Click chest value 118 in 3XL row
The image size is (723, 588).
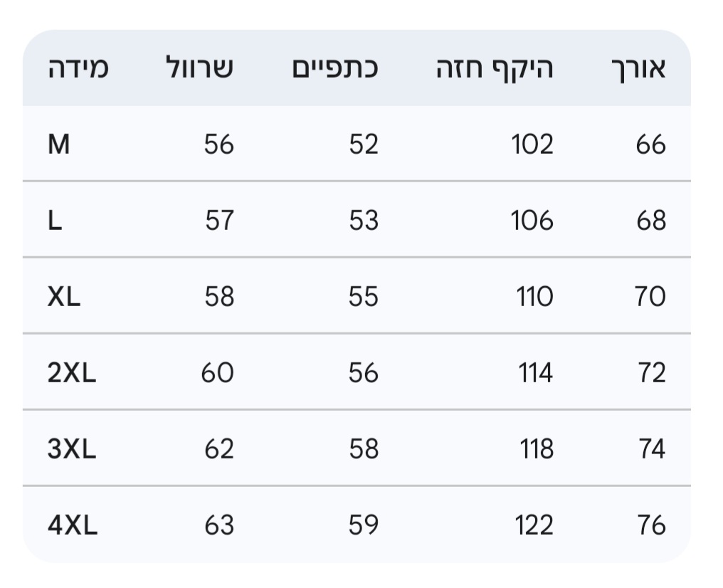point(536,449)
